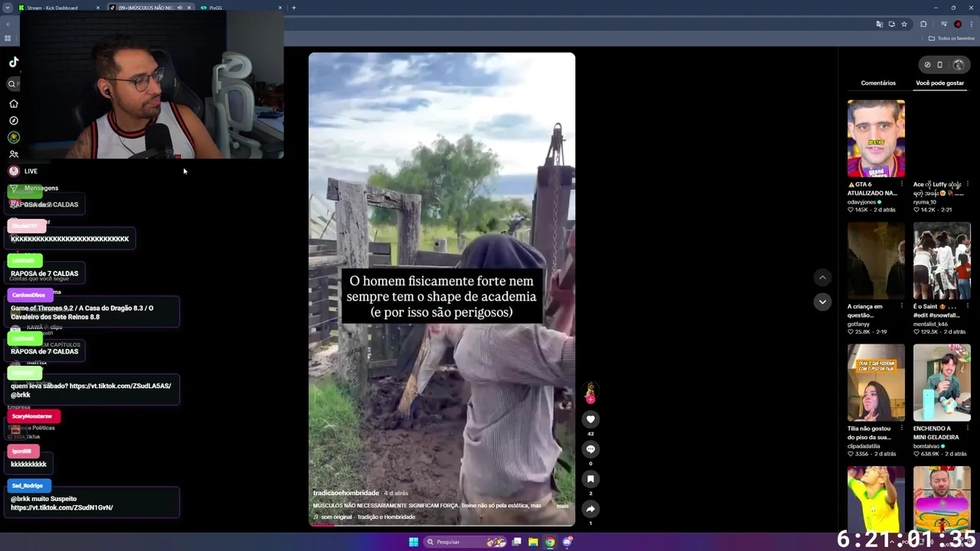
Task: Open the Explore compass icon
Action: coord(13,120)
